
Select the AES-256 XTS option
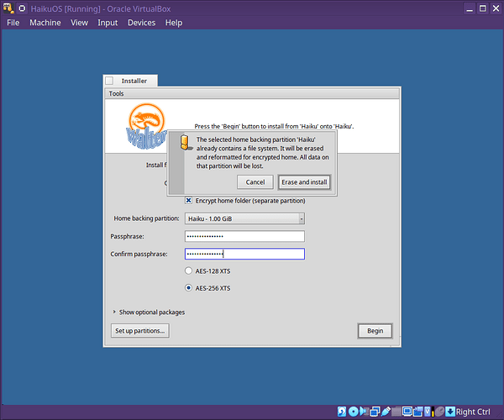tap(189, 287)
